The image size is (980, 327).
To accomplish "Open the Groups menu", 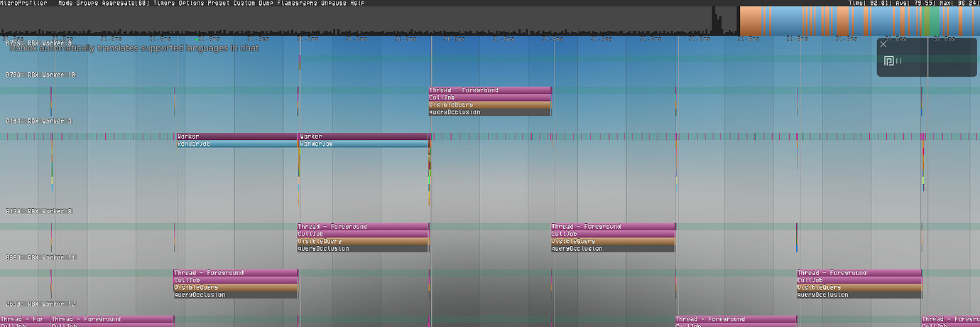I will (x=88, y=3).
